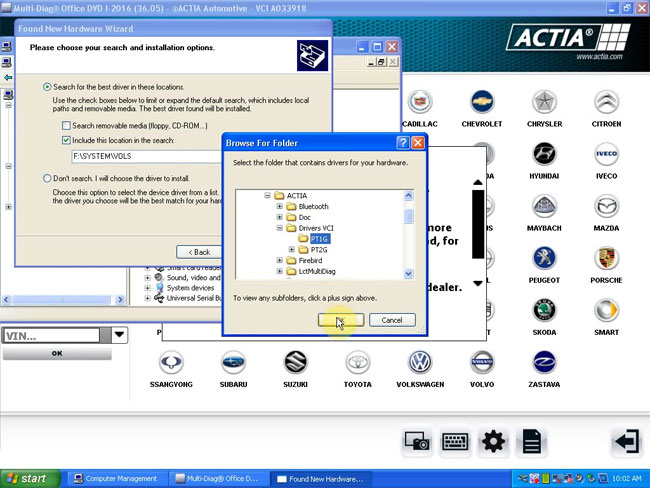This screenshot has height=488, width=650.
Task: Click the Windows start button
Action: pos(30,479)
